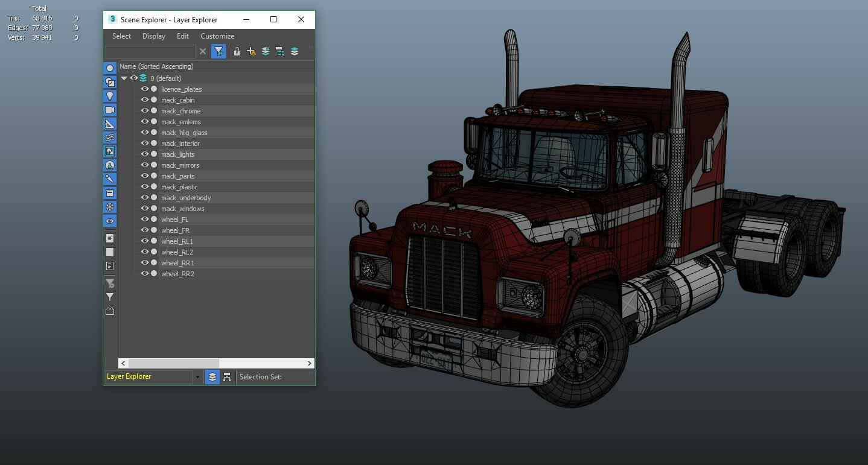
Task: Click the search input field in Scene Explorer
Action: point(151,52)
